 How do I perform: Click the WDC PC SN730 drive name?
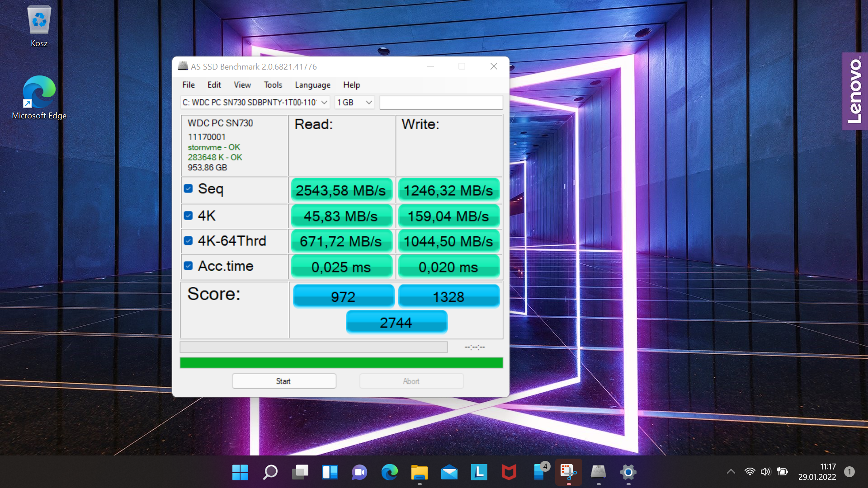point(220,123)
